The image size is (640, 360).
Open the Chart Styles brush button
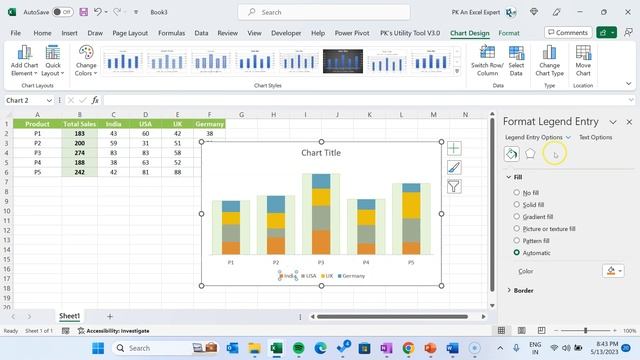pos(454,167)
